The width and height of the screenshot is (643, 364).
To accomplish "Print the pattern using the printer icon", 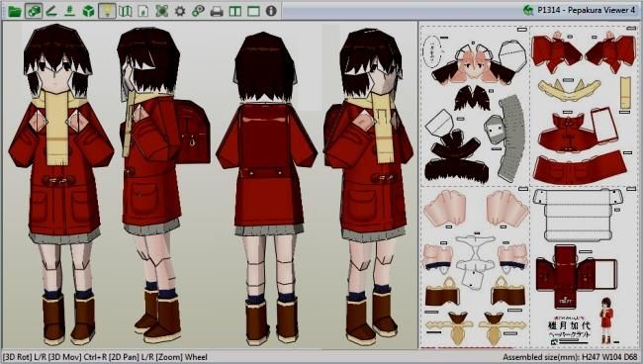I will 217,12.
